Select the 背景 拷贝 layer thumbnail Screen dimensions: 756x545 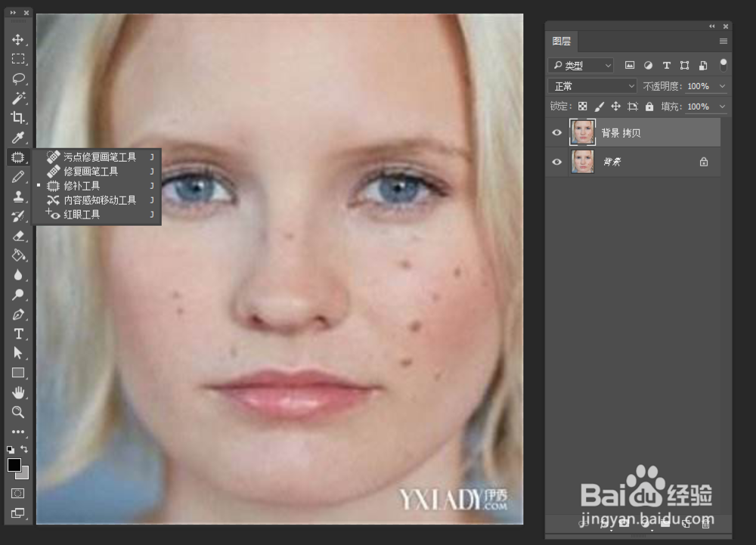582,132
